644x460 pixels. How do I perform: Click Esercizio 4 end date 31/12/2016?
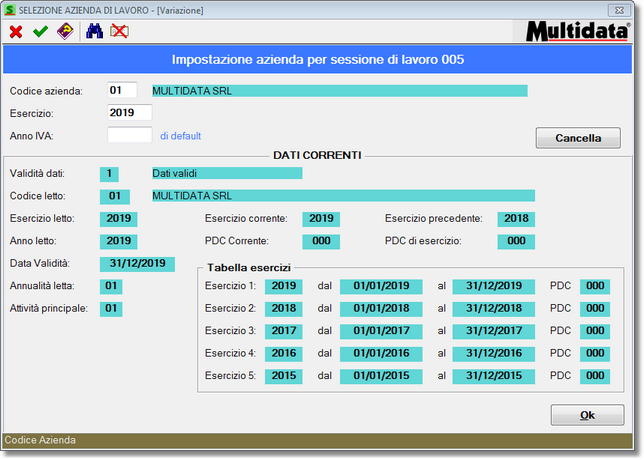tap(494, 354)
